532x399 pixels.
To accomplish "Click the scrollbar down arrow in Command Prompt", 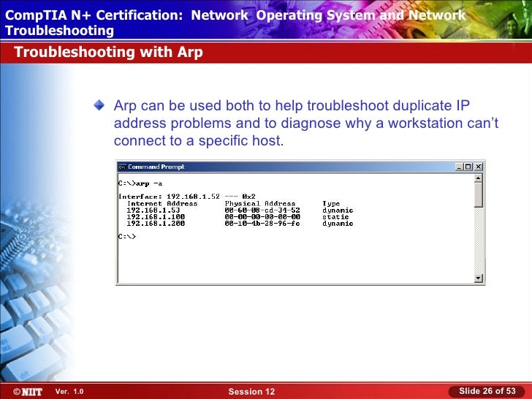I will point(479,278).
